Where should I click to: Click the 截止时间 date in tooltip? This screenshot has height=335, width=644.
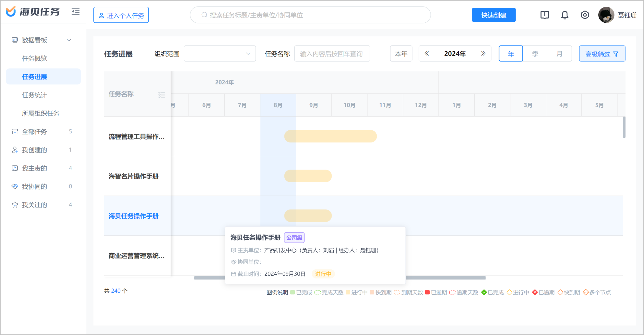[x=285, y=274]
